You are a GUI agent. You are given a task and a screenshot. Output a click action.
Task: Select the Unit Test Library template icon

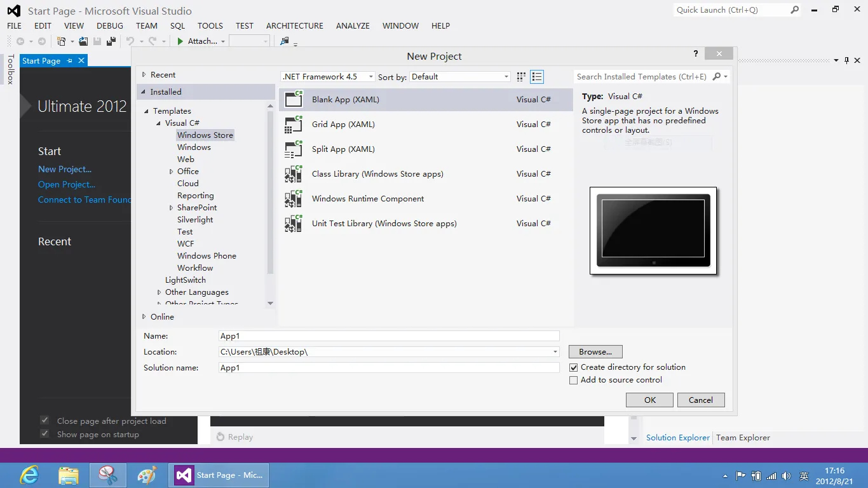(294, 224)
